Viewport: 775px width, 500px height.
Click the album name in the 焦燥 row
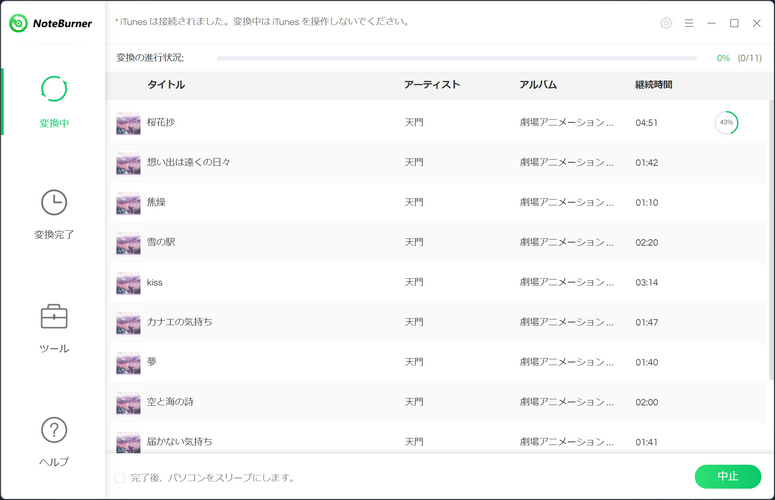566,202
